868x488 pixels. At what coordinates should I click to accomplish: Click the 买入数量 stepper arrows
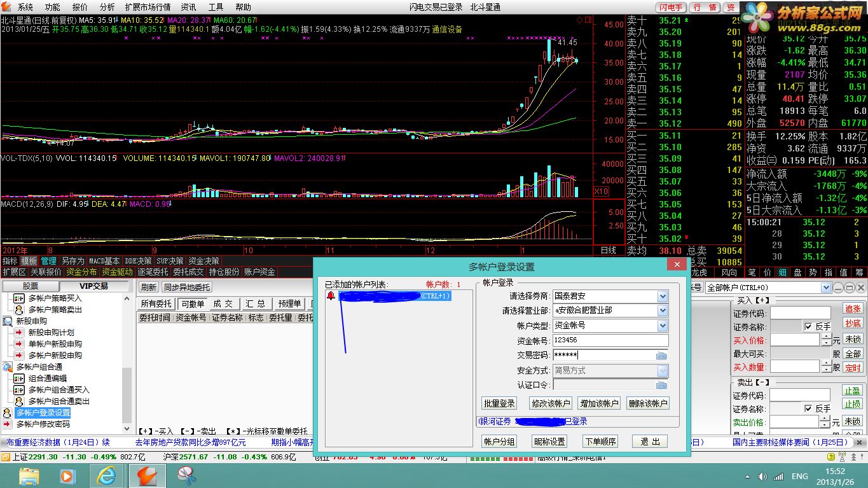pos(826,367)
